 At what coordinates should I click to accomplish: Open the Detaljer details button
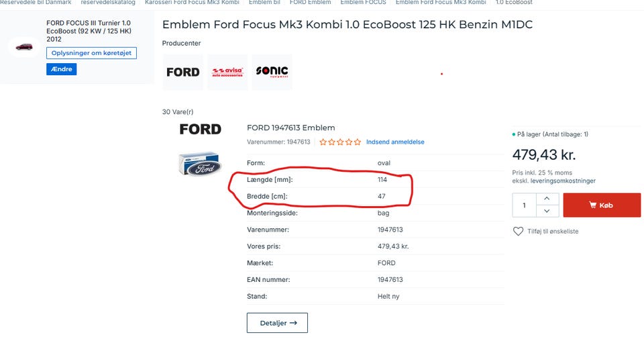[277, 323]
